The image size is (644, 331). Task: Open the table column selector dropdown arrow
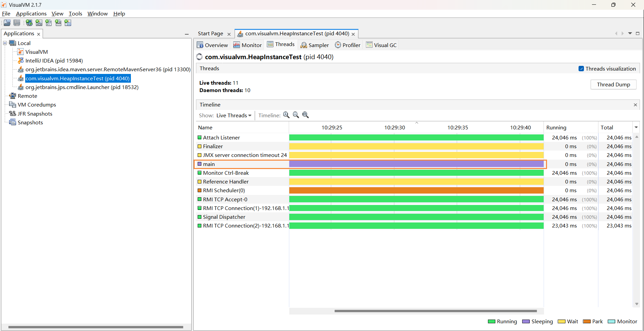pyautogui.click(x=636, y=127)
